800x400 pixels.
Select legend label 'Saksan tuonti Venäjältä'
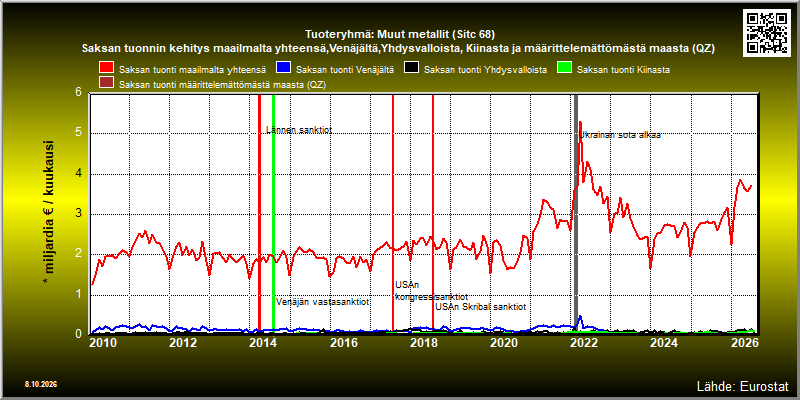[344, 69]
